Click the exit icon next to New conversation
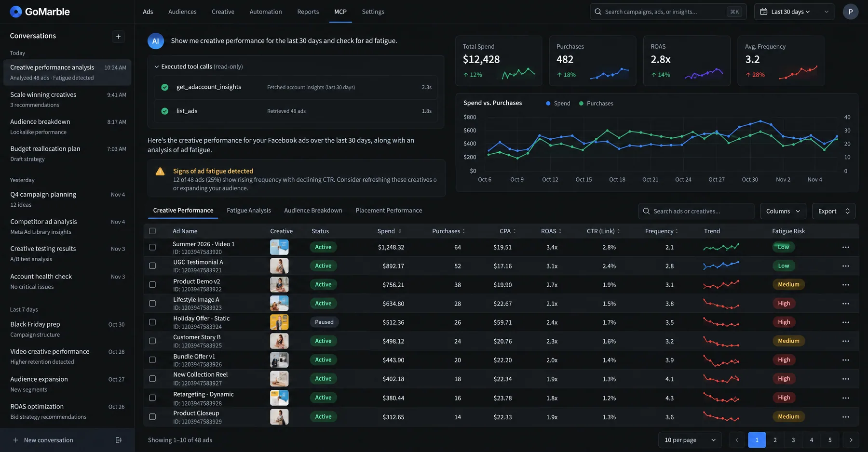Image resolution: width=868 pixels, height=452 pixels. click(x=119, y=440)
